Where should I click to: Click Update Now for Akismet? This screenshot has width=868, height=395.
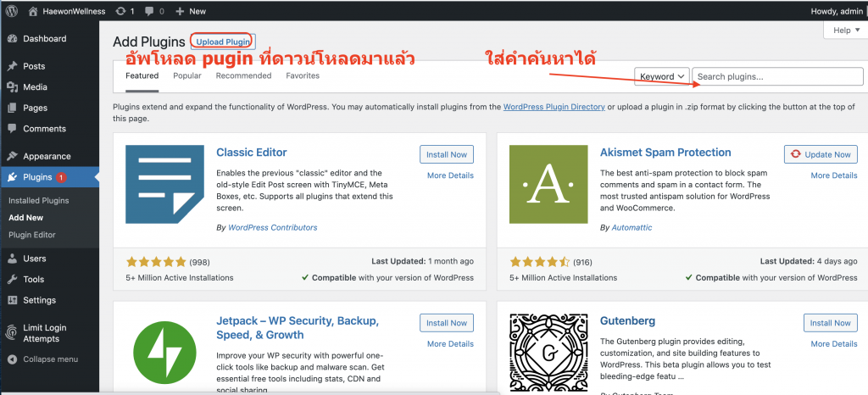[821, 154]
